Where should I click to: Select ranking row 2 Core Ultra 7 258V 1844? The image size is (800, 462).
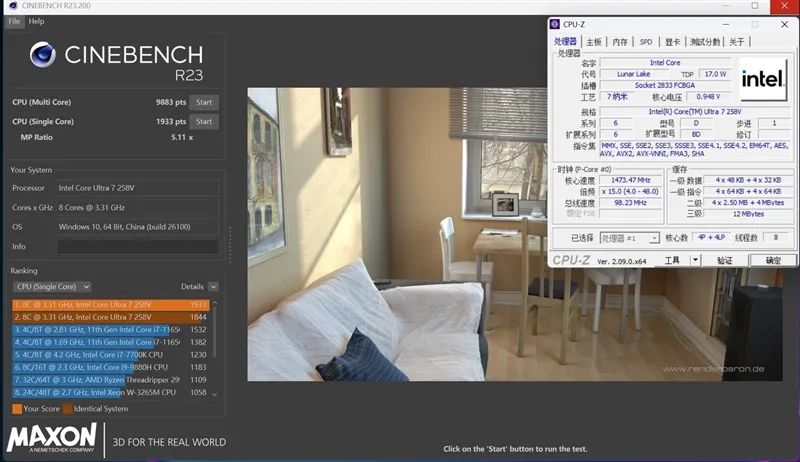tap(111, 317)
